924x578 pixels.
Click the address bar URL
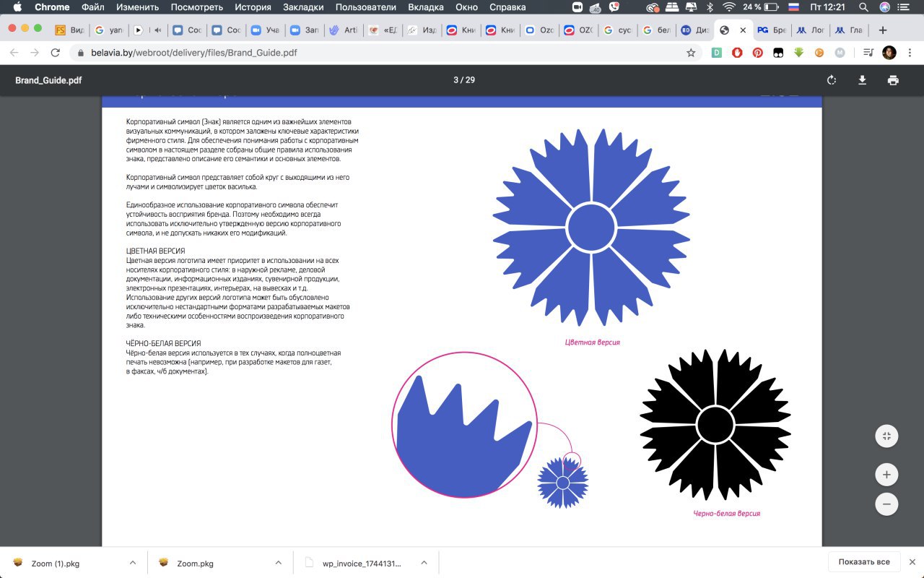pyautogui.click(x=193, y=53)
